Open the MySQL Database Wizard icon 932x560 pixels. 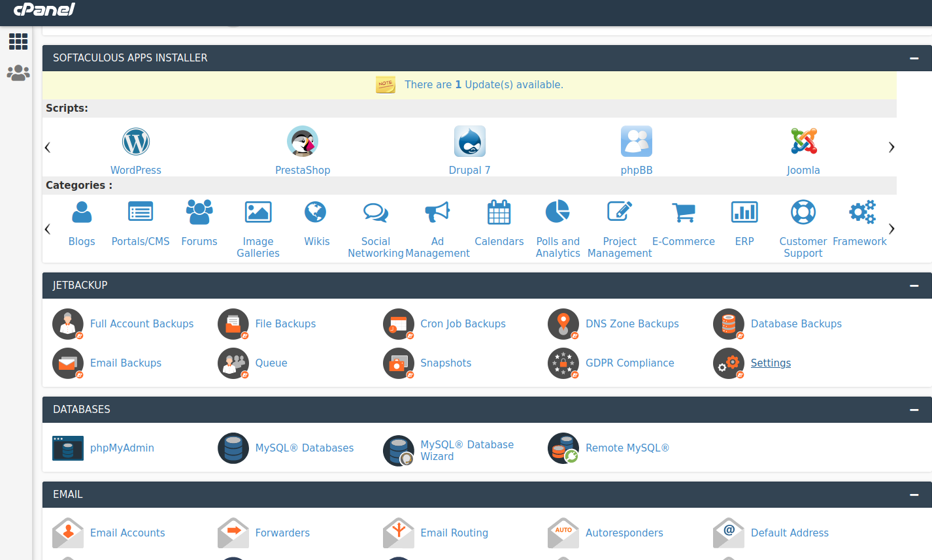click(399, 451)
